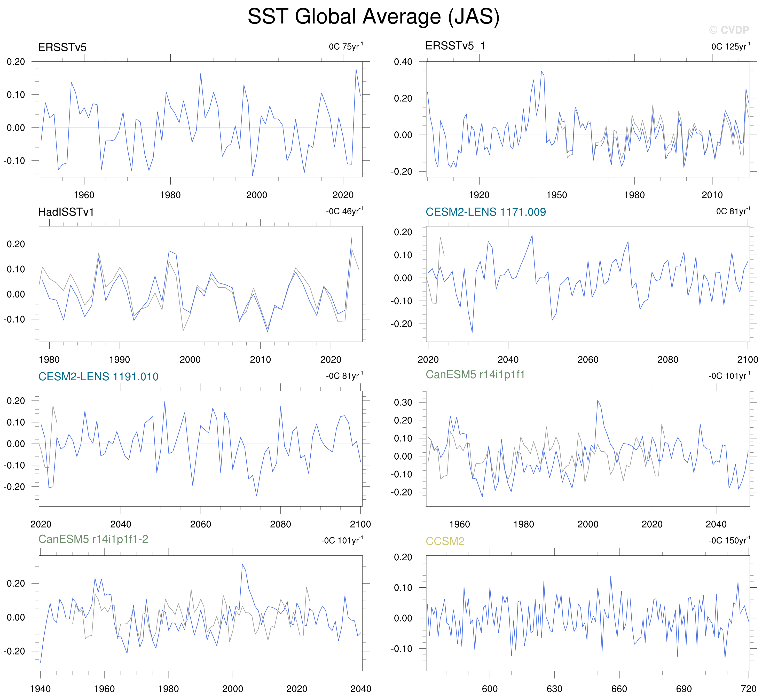Click the CESM2-LENS 1171.009 title

(x=485, y=212)
